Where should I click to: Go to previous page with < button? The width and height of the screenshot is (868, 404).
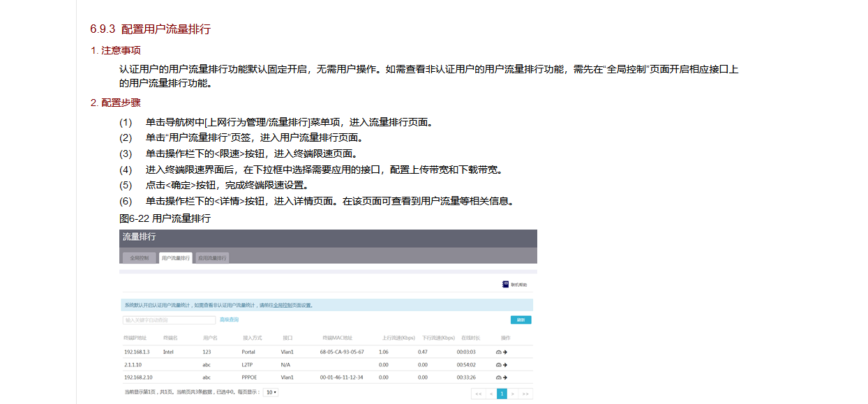[x=491, y=394]
